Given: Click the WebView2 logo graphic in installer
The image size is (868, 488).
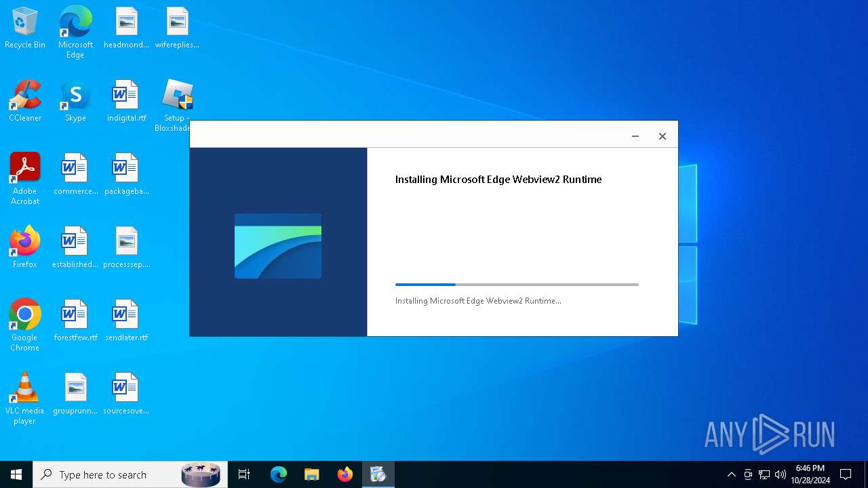Looking at the screenshot, I should 278,246.
